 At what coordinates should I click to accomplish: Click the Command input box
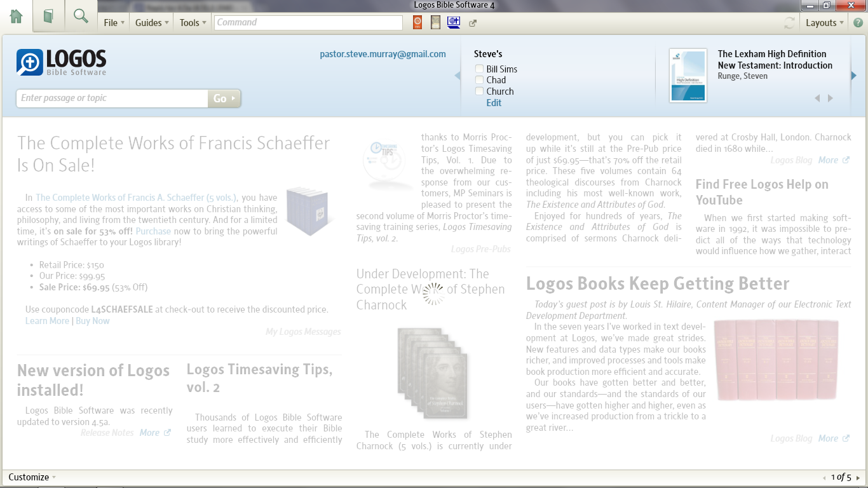pos(308,23)
